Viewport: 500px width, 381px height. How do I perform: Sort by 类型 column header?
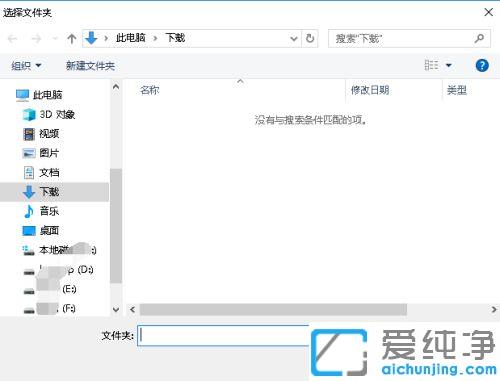[457, 90]
